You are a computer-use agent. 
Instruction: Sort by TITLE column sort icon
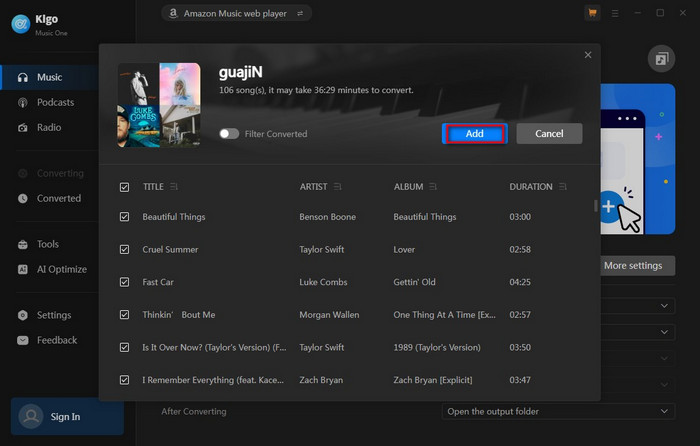point(174,187)
